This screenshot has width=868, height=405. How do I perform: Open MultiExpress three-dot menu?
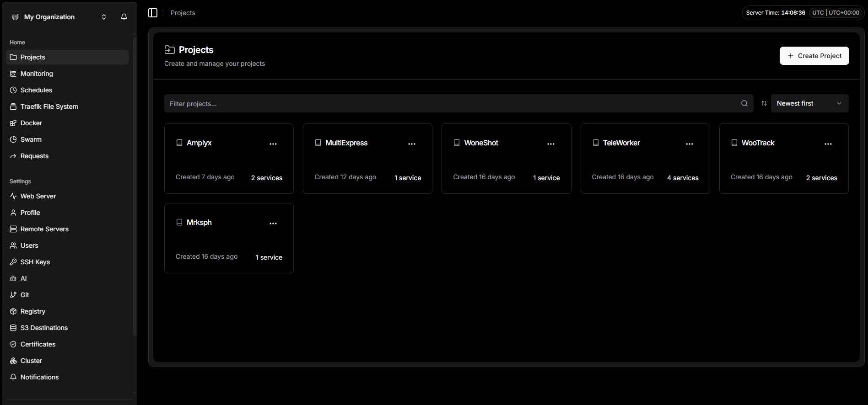412,144
